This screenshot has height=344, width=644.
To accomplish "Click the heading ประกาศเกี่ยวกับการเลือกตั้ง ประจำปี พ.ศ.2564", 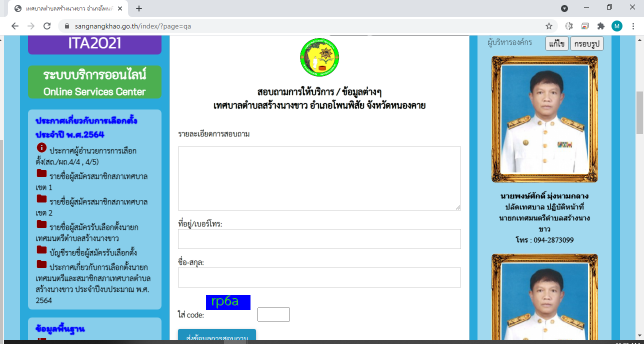I will pyautogui.click(x=86, y=128).
